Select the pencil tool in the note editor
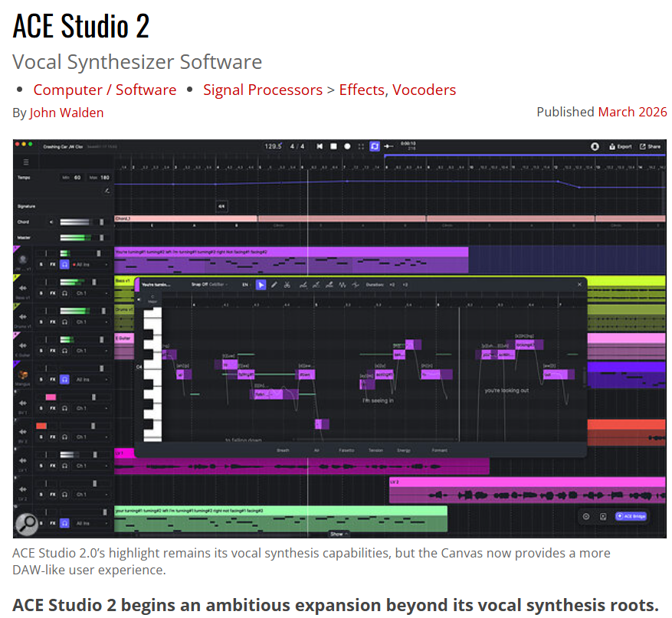672x618 pixels. [x=274, y=285]
